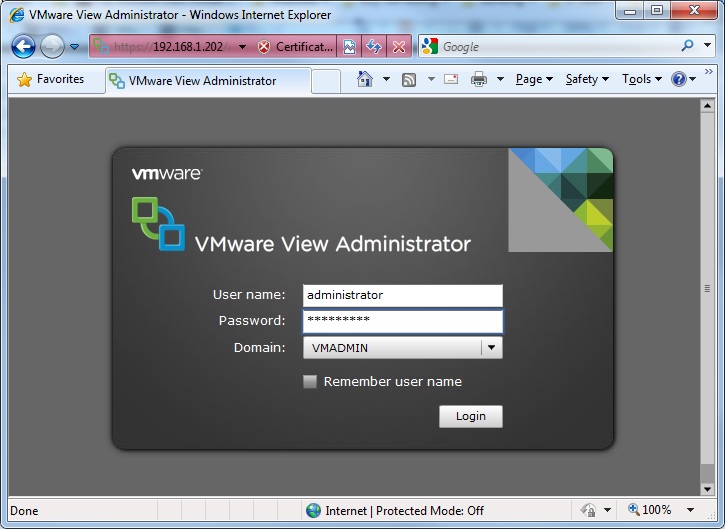
Task: Go back with the browser Back arrow
Action: tap(23, 47)
